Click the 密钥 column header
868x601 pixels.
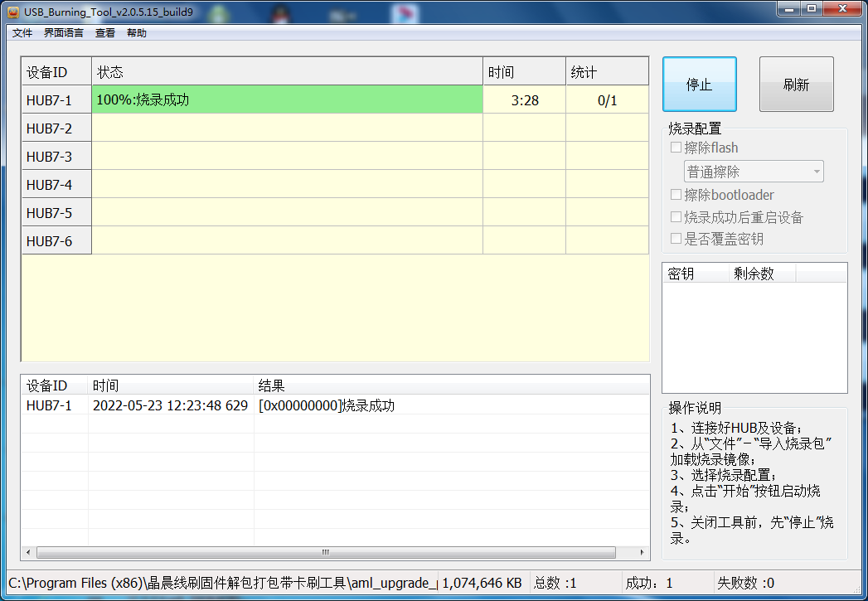pos(696,274)
